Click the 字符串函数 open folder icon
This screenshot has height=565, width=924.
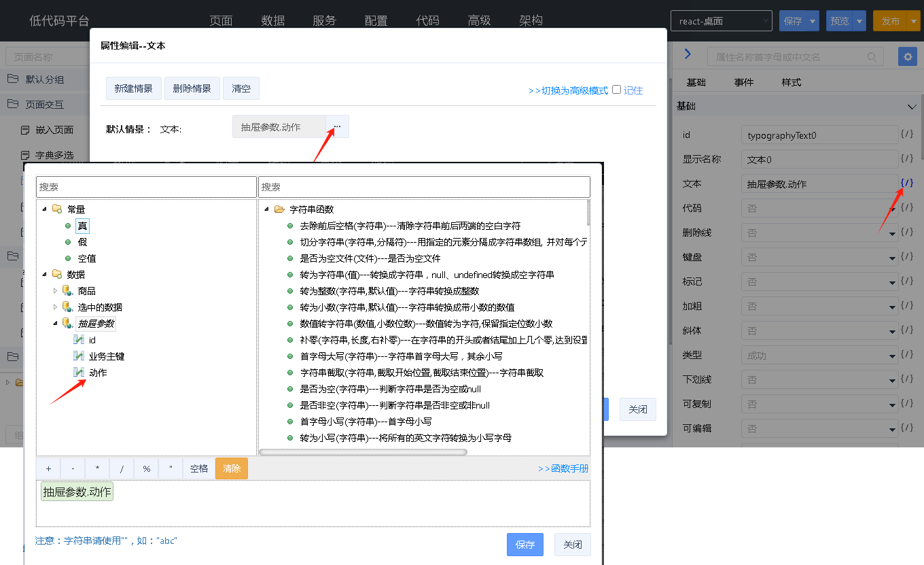[279, 209]
